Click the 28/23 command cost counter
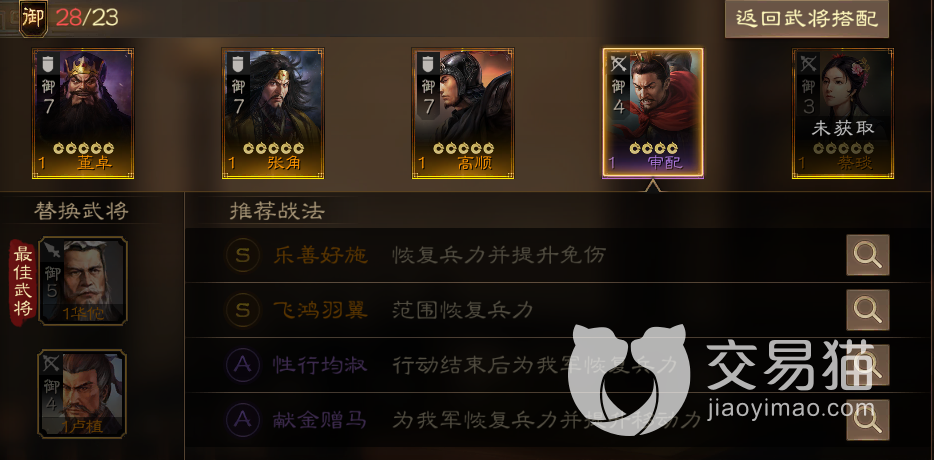 coord(87,17)
